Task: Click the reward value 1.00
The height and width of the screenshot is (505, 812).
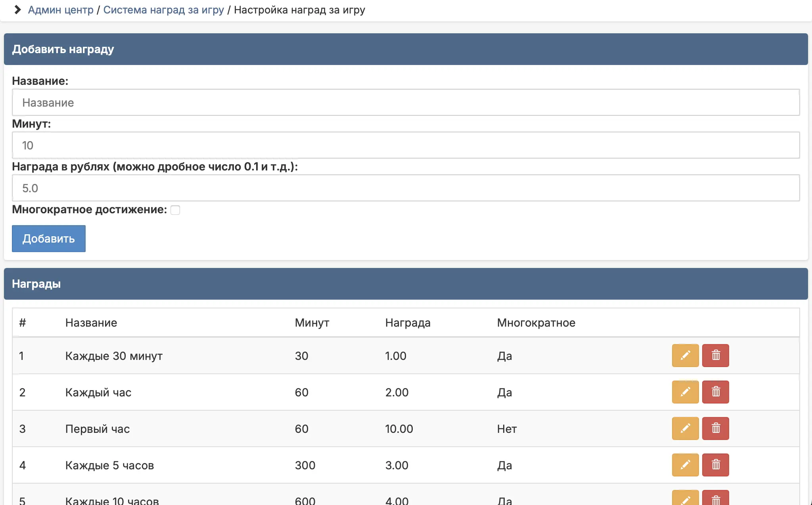Action: pyautogui.click(x=396, y=356)
